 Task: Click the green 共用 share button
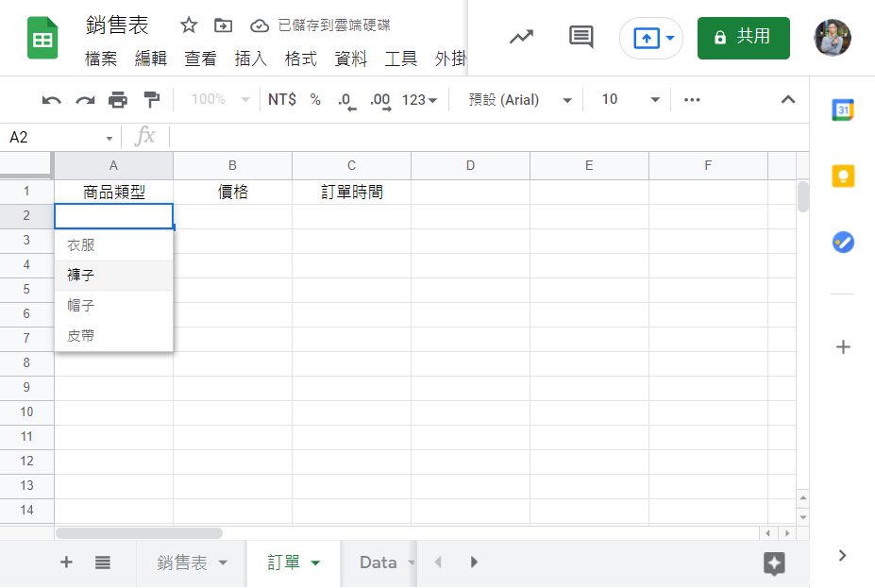[x=743, y=38]
